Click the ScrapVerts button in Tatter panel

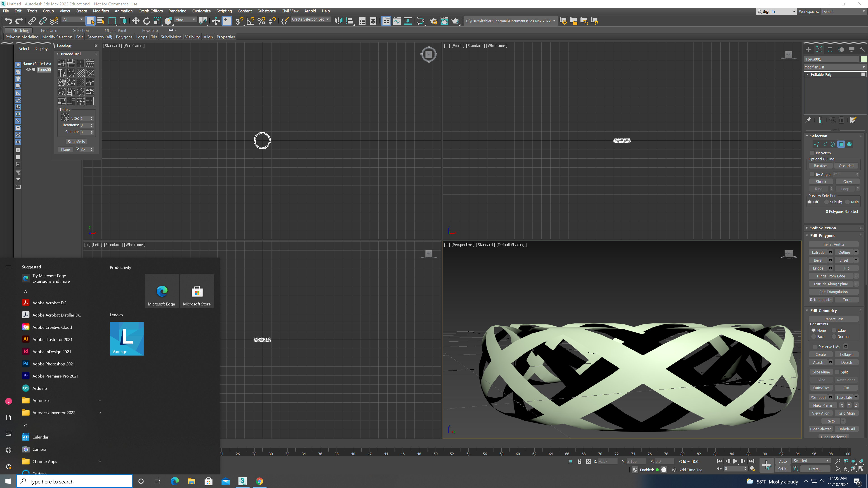coord(76,141)
